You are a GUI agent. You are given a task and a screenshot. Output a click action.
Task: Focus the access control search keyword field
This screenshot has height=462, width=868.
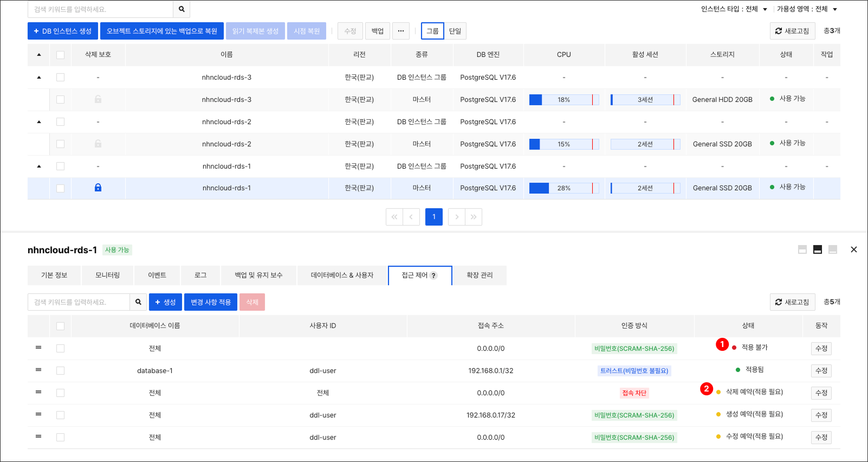[x=79, y=302]
